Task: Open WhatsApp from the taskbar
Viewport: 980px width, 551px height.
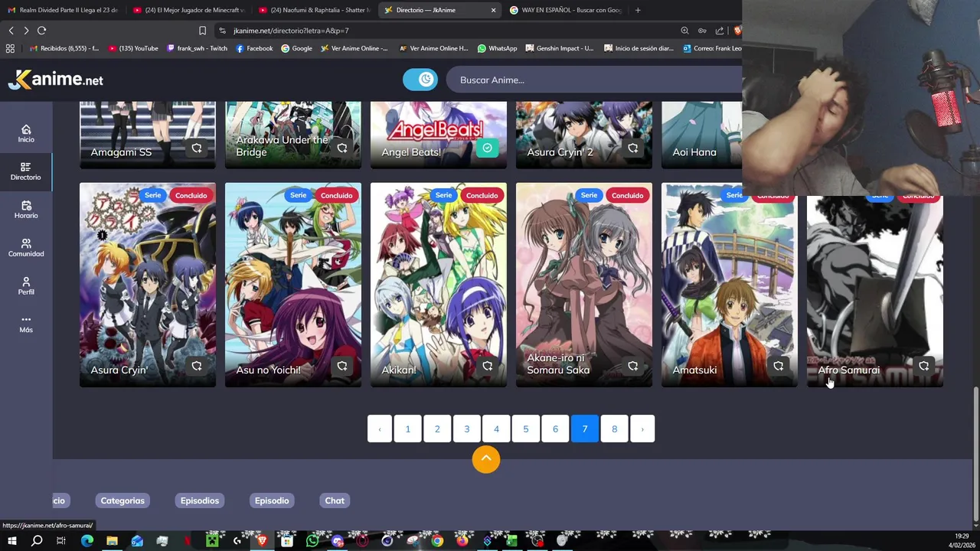Action: click(312, 541)
